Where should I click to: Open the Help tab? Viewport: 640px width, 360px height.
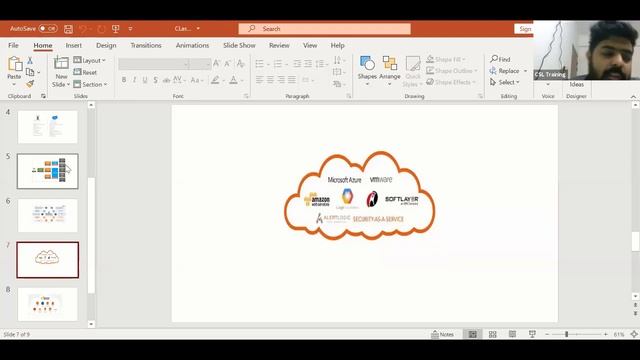(x=337, y=45)
